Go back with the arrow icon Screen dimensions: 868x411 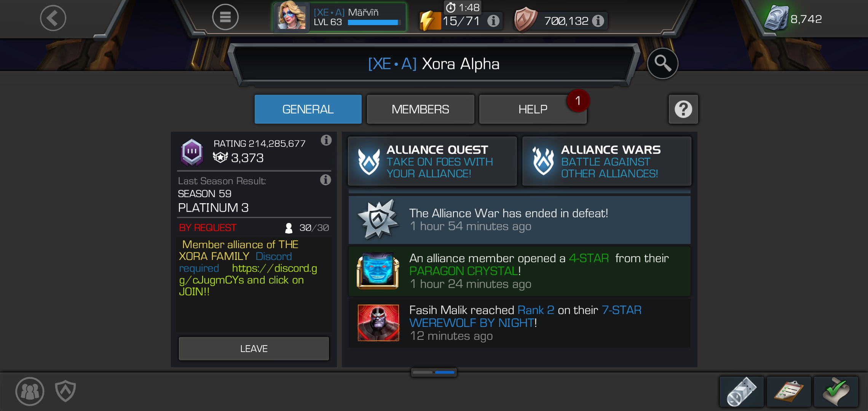tap(53, 18)
